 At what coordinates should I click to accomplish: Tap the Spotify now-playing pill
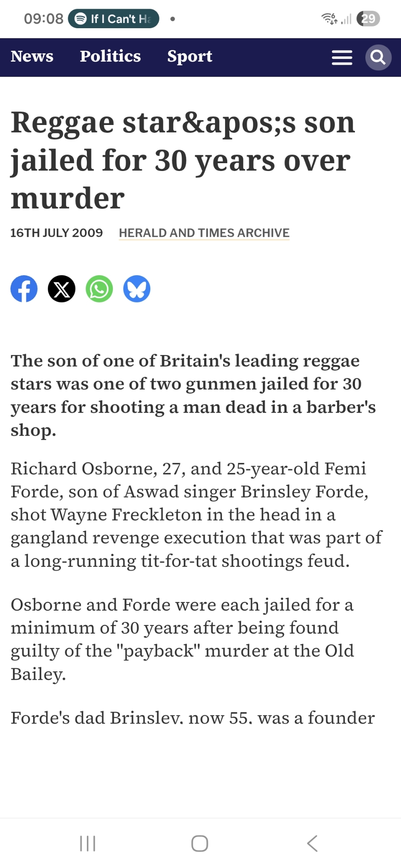coord(114,19)
